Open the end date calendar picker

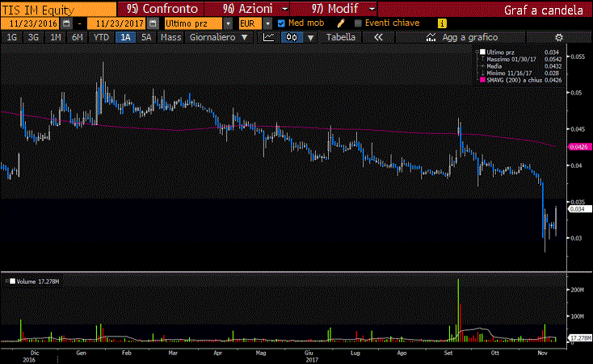pyautogui.click(x=153, y=23)
